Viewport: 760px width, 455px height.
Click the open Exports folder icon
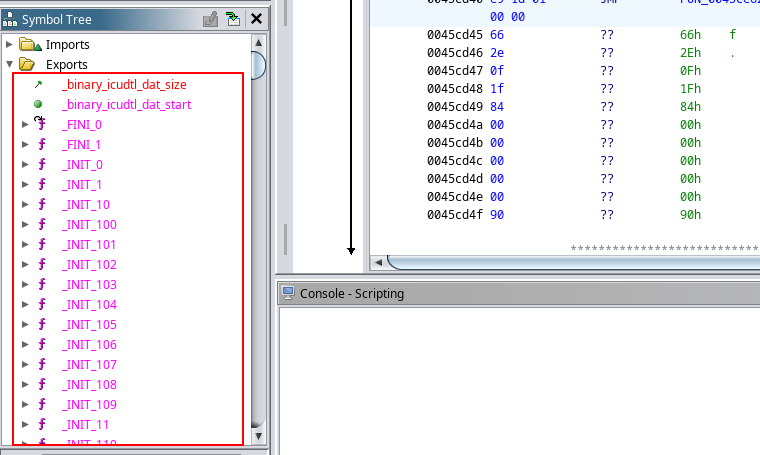[28, 65]
